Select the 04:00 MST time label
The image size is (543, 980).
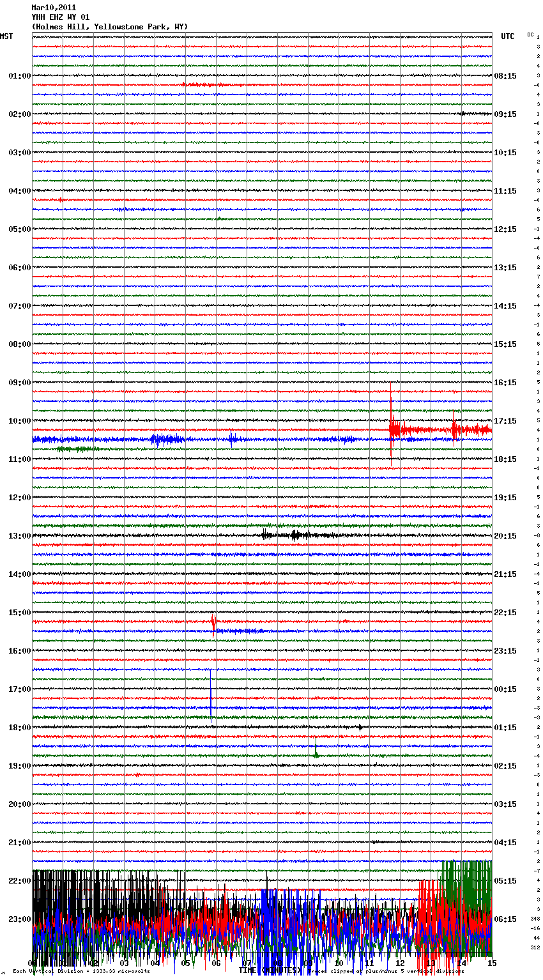[20, 191]
